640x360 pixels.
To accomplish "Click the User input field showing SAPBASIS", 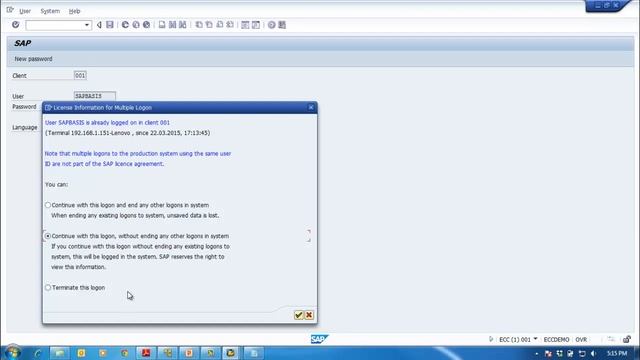I will click(x=95, y=96).
